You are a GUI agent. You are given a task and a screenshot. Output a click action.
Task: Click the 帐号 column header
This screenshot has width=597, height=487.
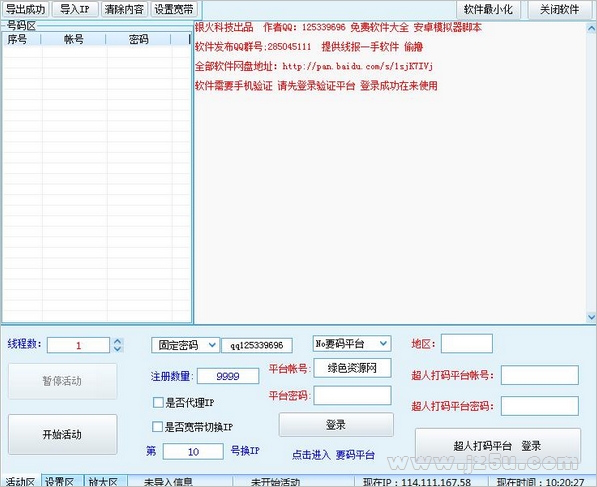pos(73,39)
